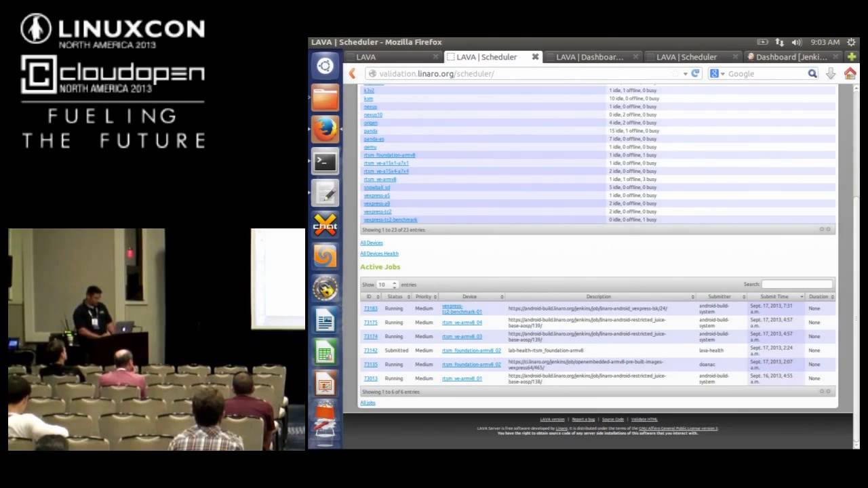Close the active LAVA | Scheduler tab
This screenshot has height=488, width=868.
click(x=535, y=57)
